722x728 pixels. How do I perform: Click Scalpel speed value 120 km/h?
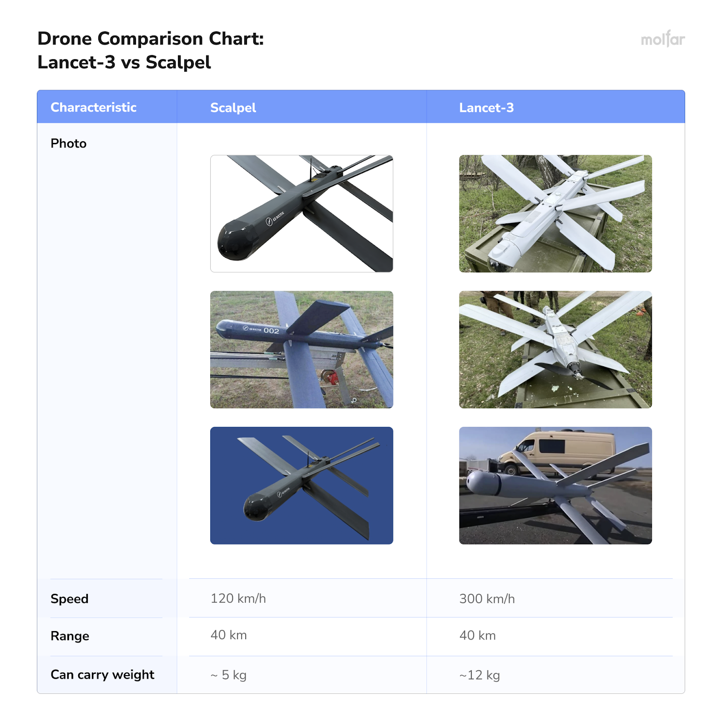238,598
